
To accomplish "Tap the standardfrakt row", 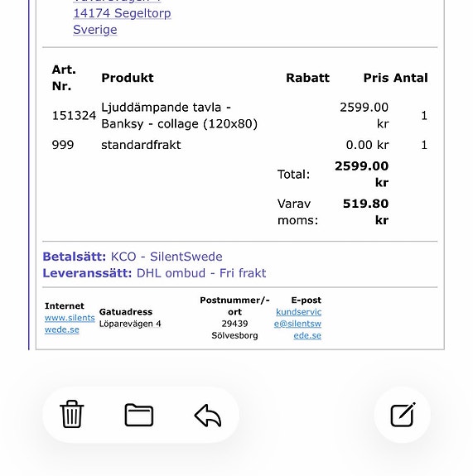I will coord(239,145).
